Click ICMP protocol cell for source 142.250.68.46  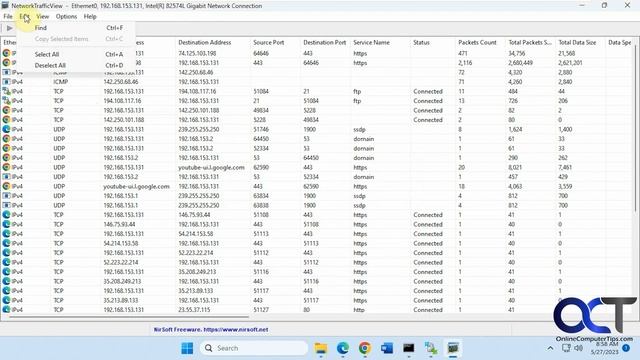[60, 82]
